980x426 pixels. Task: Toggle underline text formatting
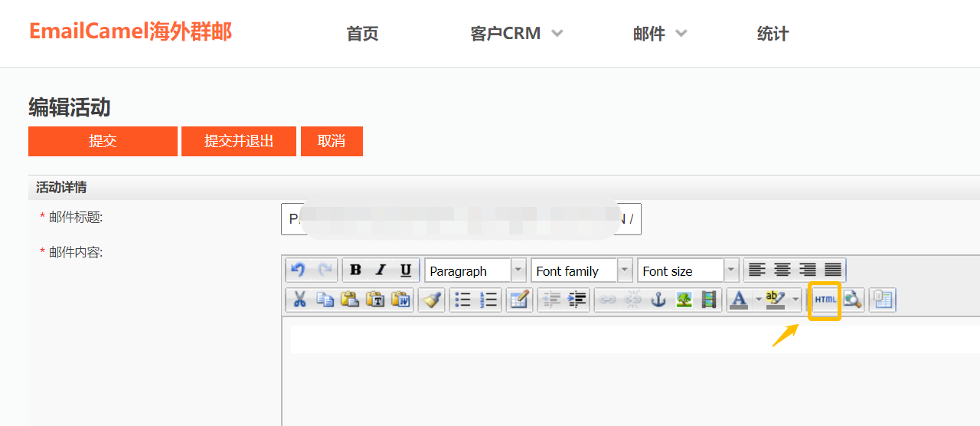(406, 270)
